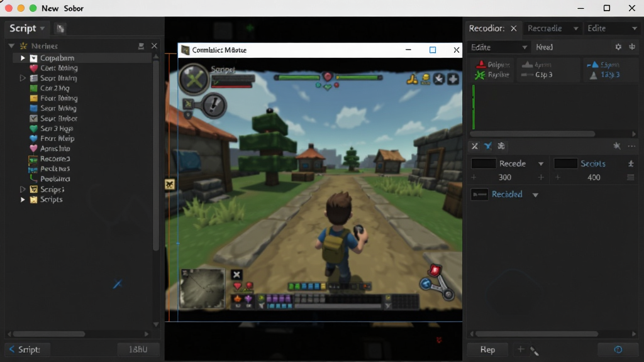Open the Recoded dropdown arrow
Viewport: 644px width, 362px height.
535,195
